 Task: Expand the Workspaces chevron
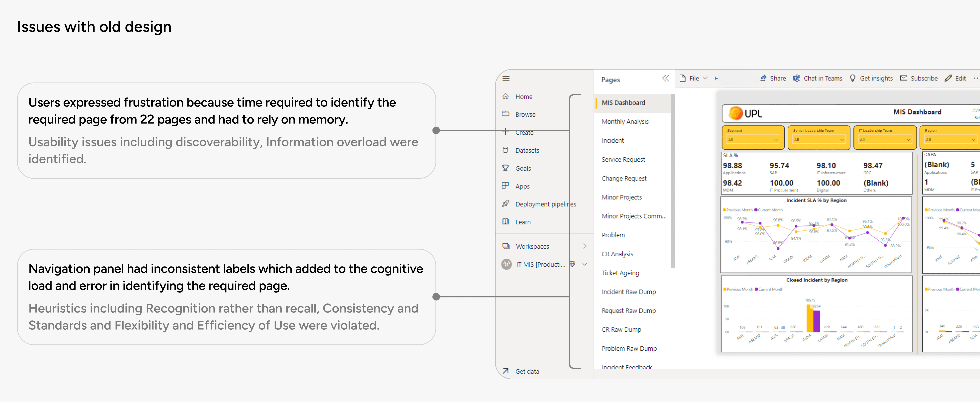pos(585,246)
